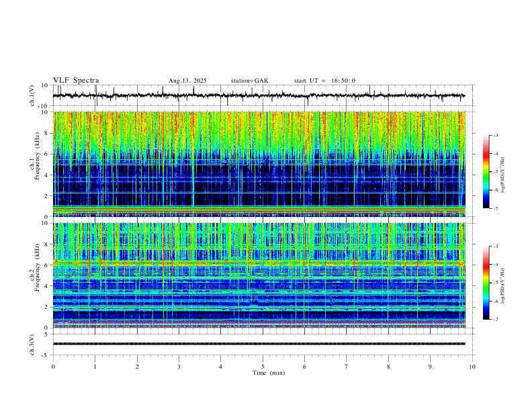Click the time axis tick label "3"
Viewport: 532px width, 411px height.
click(x=179, y=367)
